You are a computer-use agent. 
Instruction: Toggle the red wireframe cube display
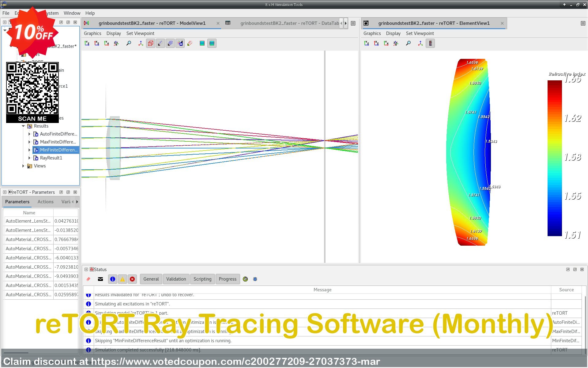(x=151, y=43)
